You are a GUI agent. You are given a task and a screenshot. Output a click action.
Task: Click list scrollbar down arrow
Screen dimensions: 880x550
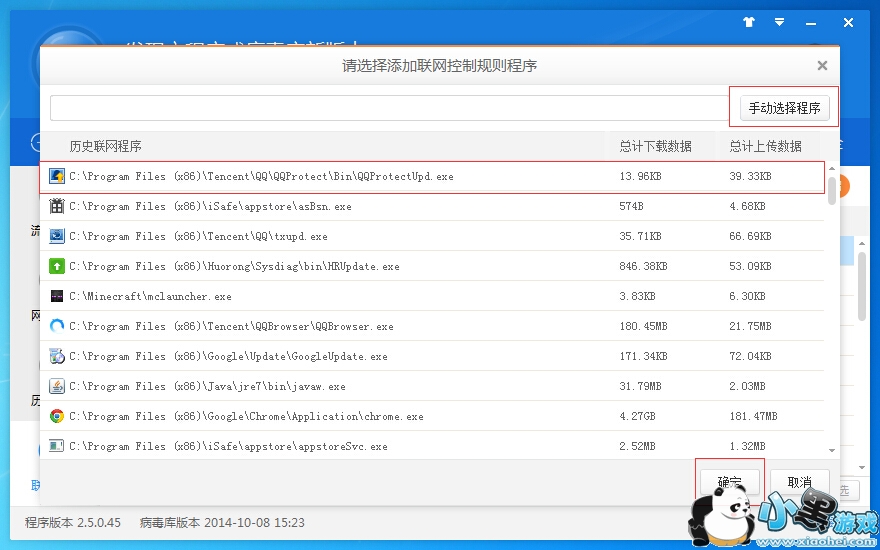tap(832, 450)
